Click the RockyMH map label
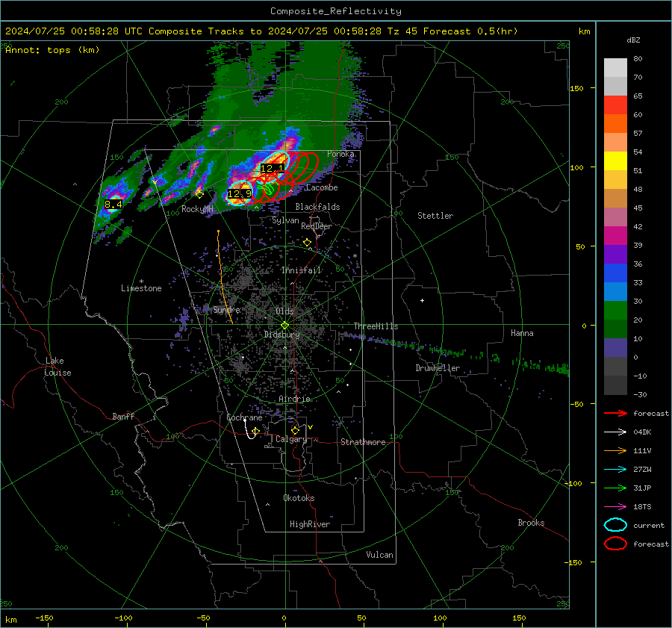Screen dimensions: 672x628 pos(197,209)
